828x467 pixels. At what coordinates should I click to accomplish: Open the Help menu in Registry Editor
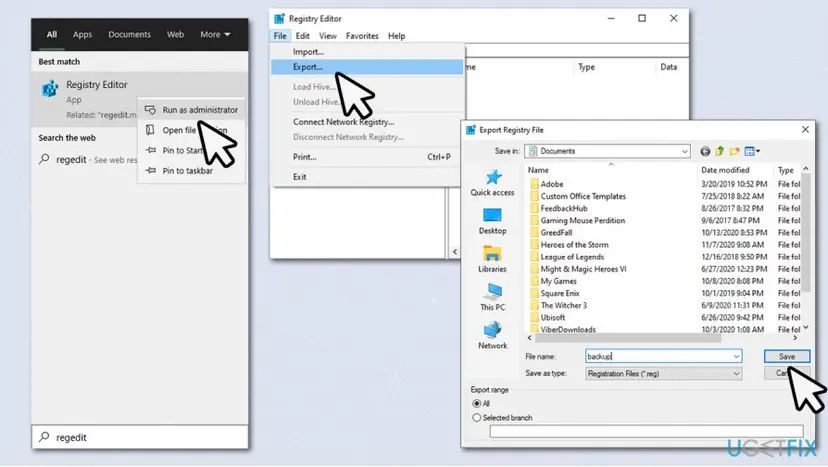coord(397,36)
